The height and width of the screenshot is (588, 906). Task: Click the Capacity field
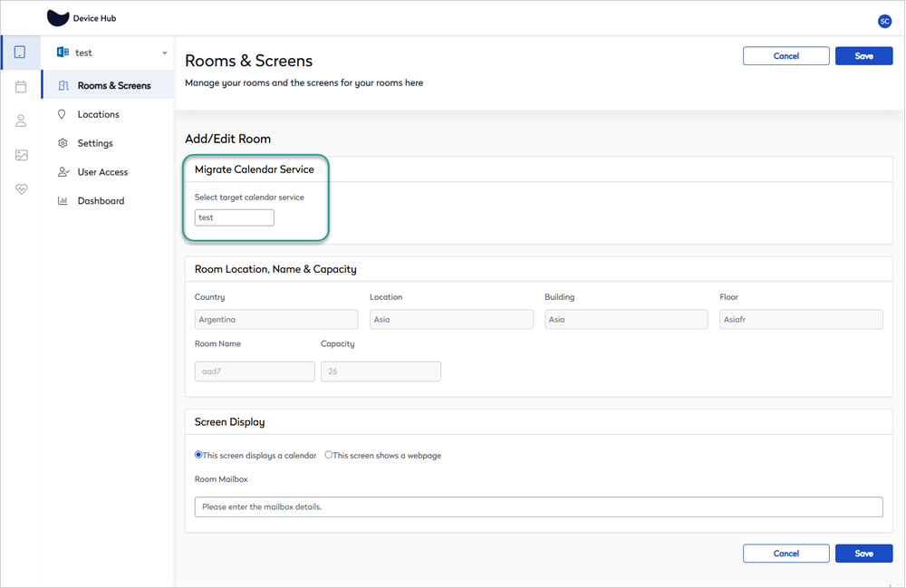tap(381, 371)
